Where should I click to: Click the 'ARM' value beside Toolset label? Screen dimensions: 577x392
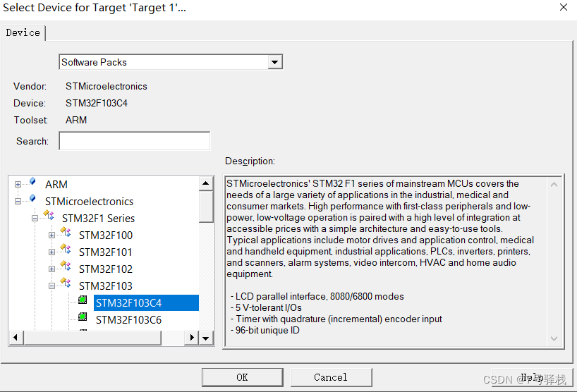point(76,120)
